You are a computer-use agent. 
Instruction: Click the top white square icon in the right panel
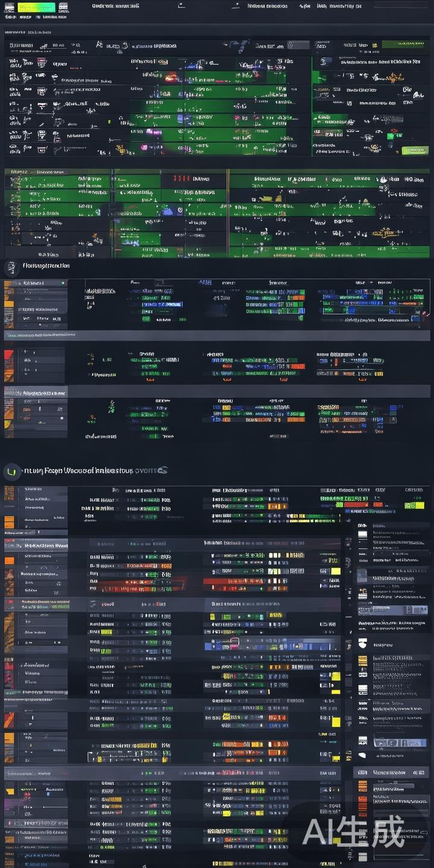[x=362, y=534]
